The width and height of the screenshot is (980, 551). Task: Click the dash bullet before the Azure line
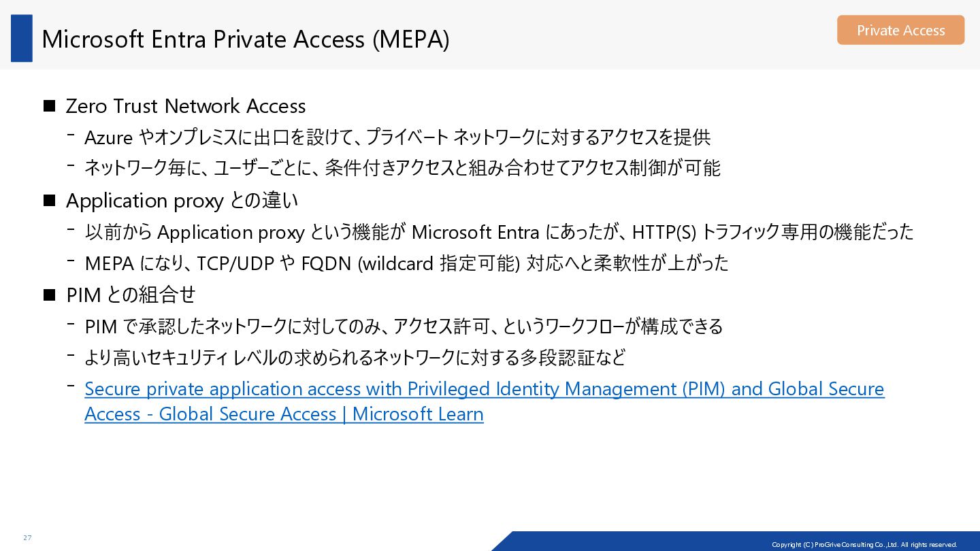(71, 135)
